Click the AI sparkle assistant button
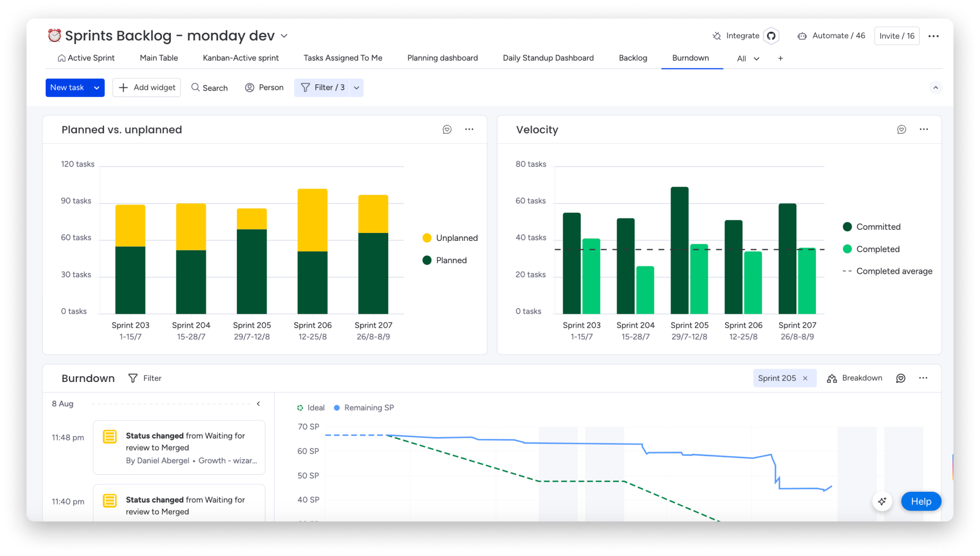 coord(882,501)
